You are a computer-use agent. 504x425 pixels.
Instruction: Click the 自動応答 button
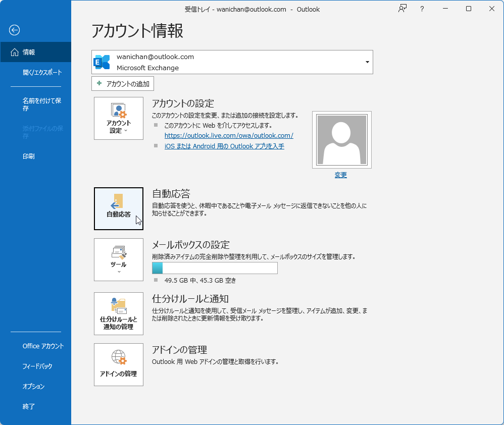click(x=119, y=209)
